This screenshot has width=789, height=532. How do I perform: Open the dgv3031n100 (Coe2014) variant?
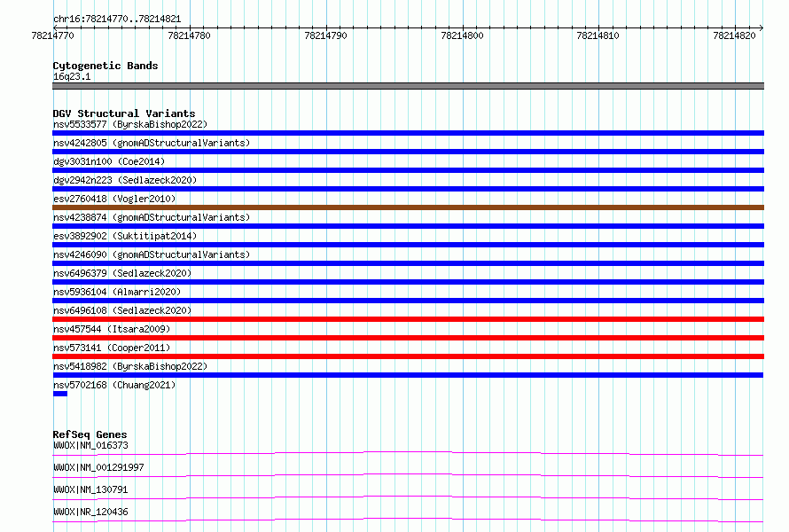[x=109, y=161]
